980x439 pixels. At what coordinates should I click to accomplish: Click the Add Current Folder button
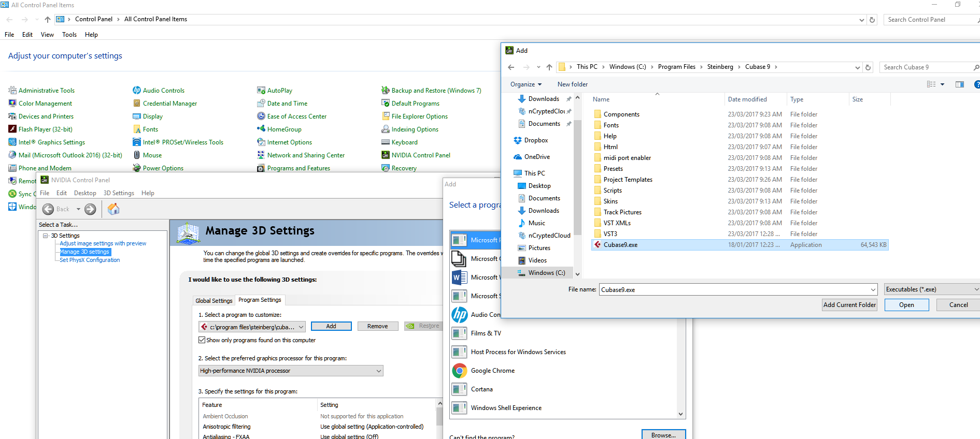(x=849, y=305)
